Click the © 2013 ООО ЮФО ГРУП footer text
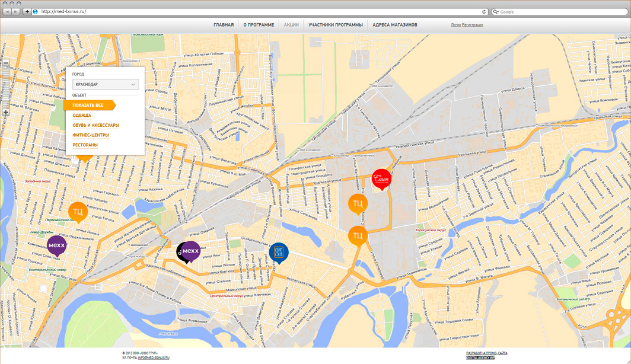The height and width of the screenshot is (364, 631). 140,353
